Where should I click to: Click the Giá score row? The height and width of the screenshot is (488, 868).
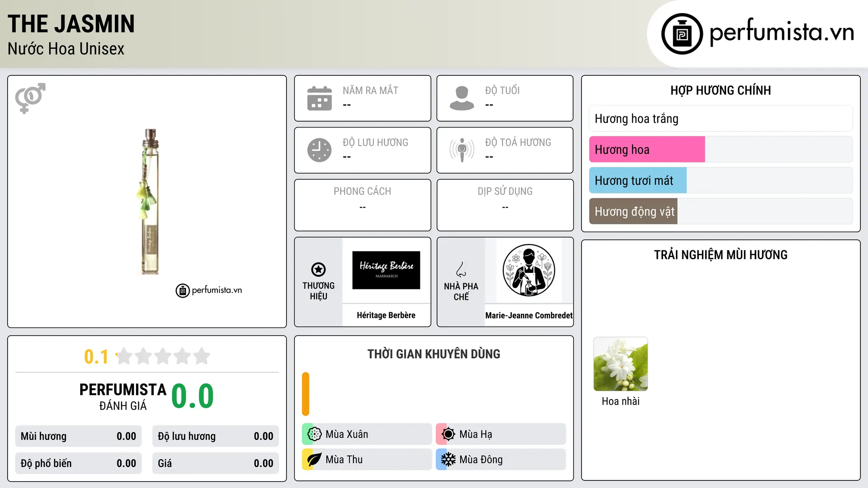(215, 463)
